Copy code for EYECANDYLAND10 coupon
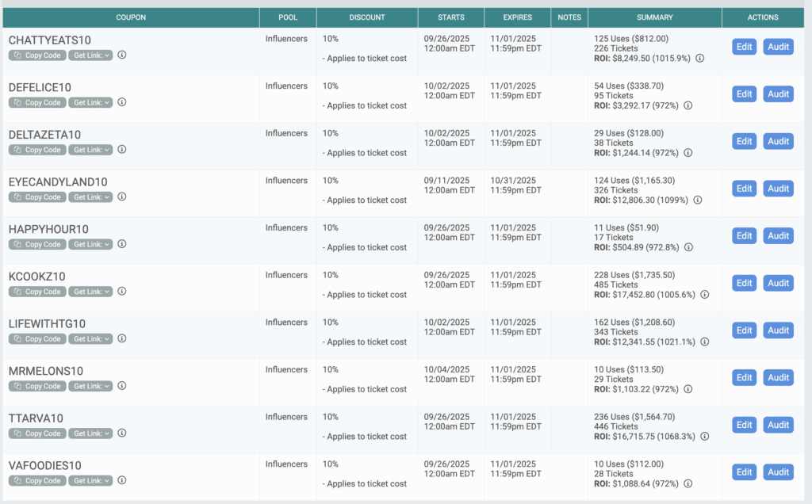This screenshot has height=504, width=812. click(x=37, y=197)
